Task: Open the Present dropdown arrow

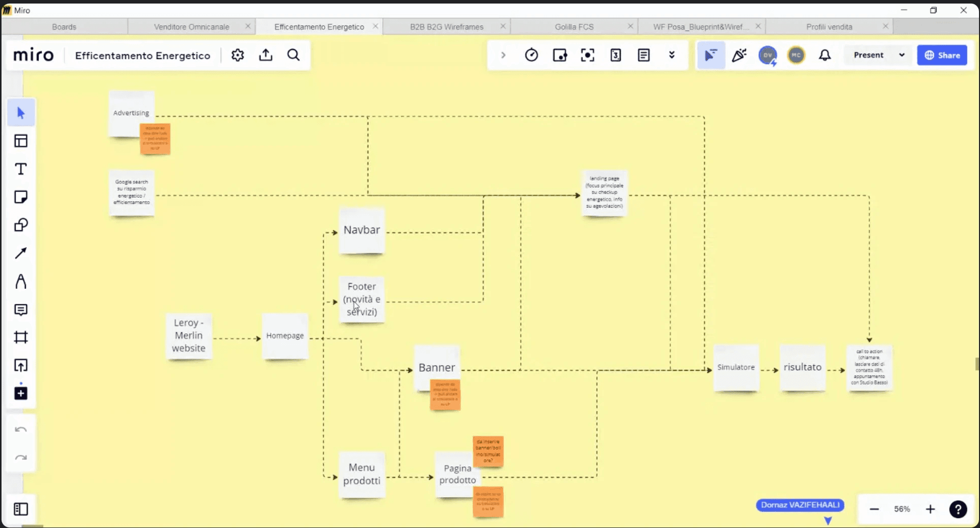Action: pos(902,55)
